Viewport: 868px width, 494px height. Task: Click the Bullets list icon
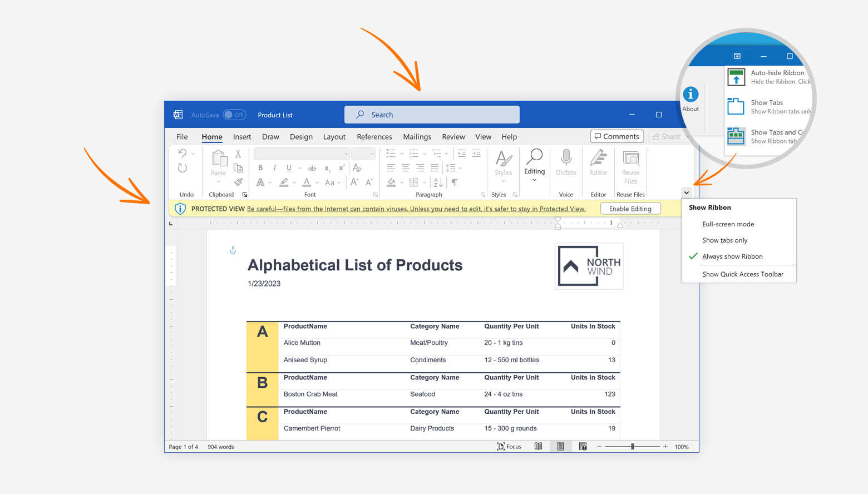[x=391, y=154]
